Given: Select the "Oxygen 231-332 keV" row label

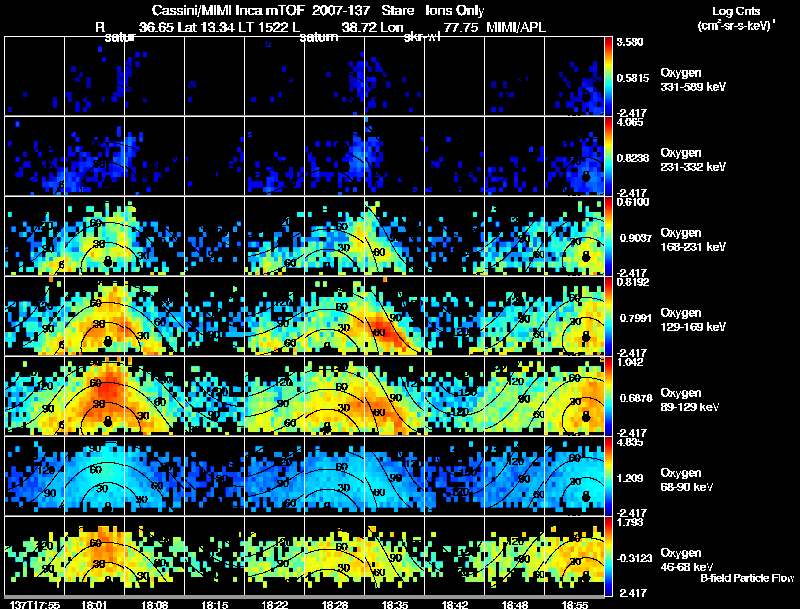Looking at the screenshot, I should tap(693, 160).
